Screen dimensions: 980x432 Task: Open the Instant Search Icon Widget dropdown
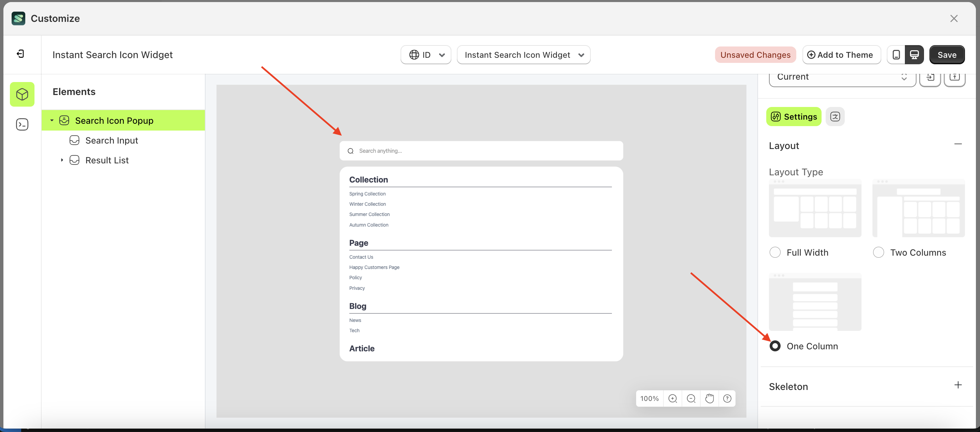coord(523,54)
